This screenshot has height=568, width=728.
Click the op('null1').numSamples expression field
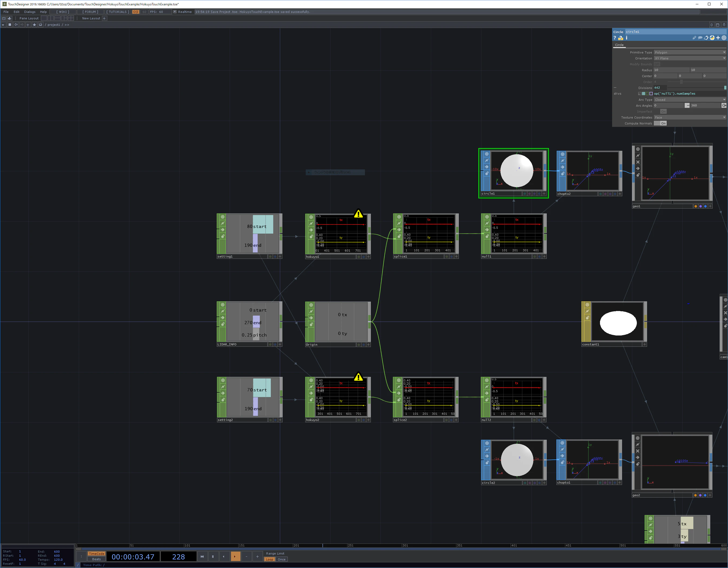tap(690, 94)
